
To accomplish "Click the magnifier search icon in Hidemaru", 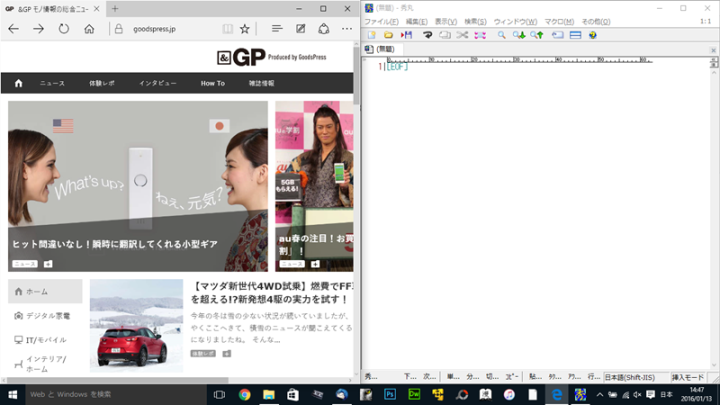I will point(501,35).
